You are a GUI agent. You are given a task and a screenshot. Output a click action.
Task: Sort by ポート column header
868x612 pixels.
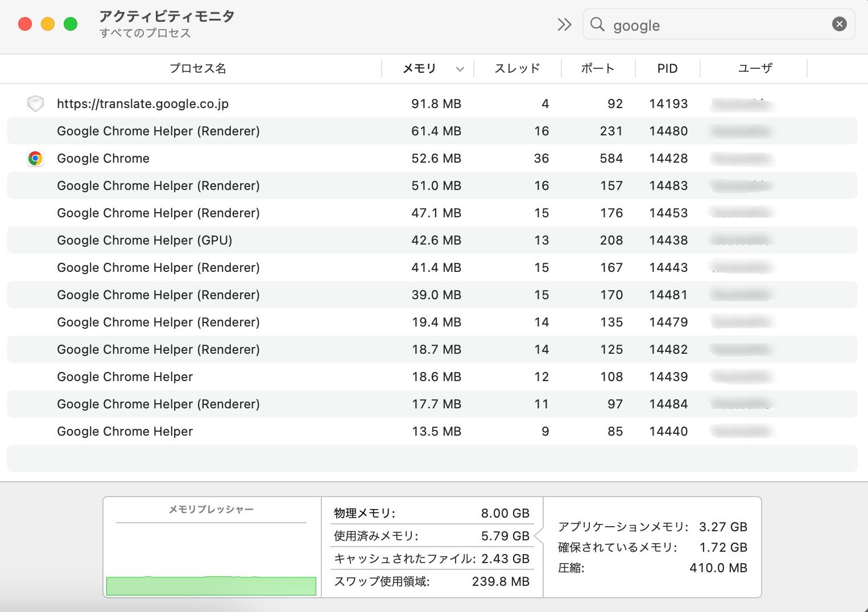pyautogui.click(x=598, y=68)
